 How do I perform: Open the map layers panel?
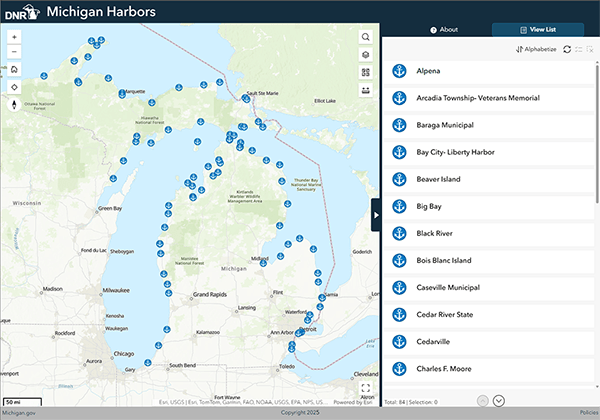pyautogui.click(x=365, y=55)
